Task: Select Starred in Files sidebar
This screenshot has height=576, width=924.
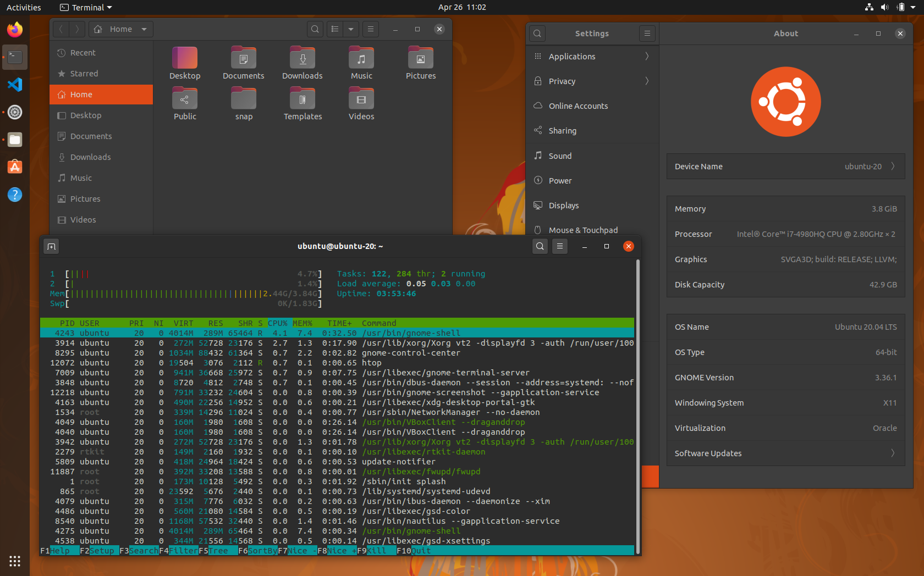Action: [101, 74]
